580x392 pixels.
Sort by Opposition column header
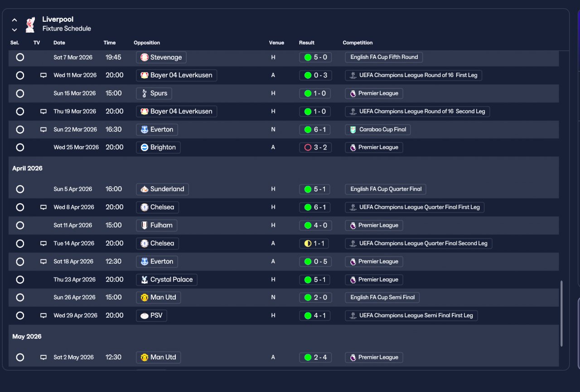tap(147, 43)
